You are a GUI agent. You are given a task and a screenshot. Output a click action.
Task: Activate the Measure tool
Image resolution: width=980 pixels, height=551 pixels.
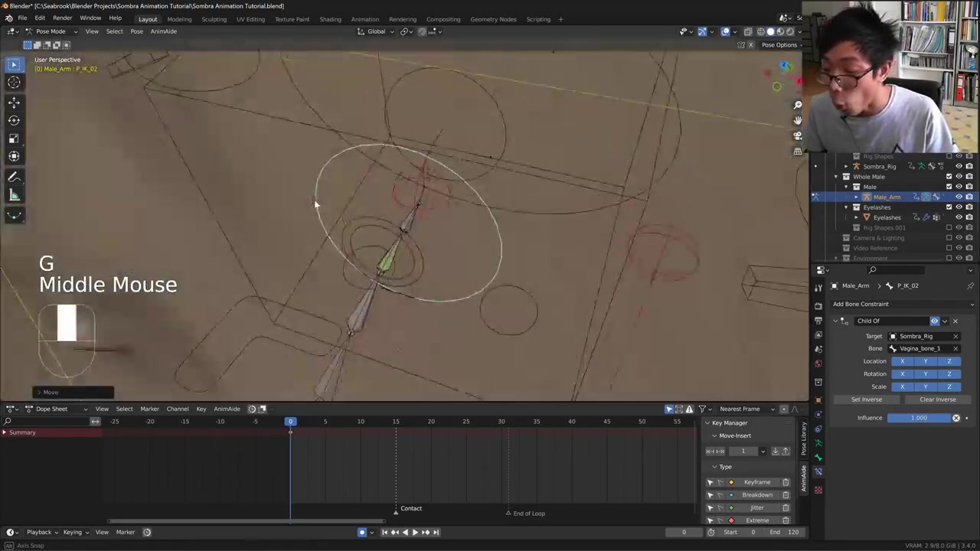[x=14, y=196]
